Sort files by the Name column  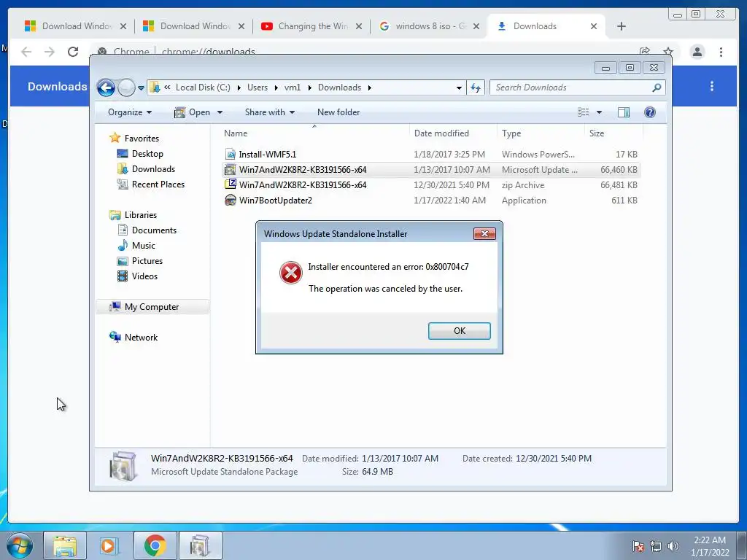coord(314,133)
